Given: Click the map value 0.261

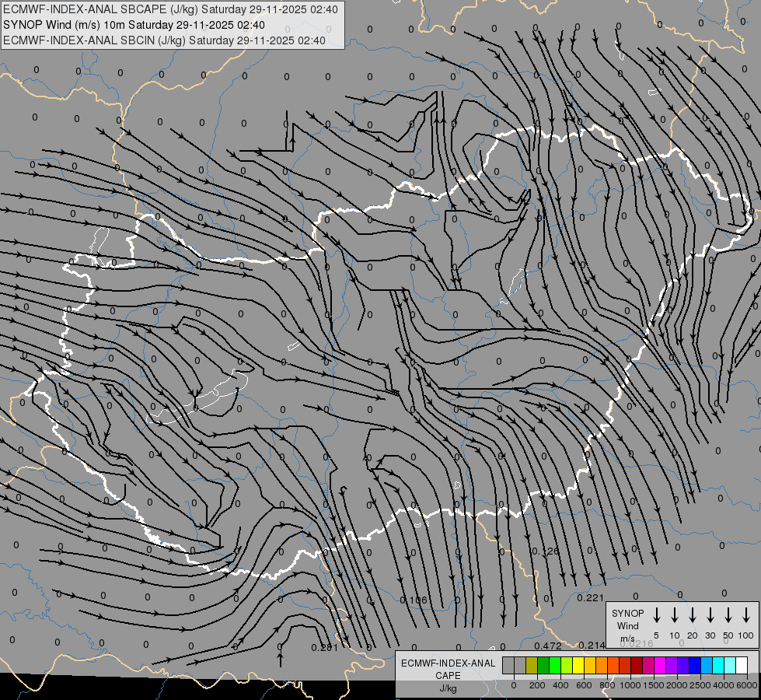Looking at the screenshot, I should tap(325, 648).
